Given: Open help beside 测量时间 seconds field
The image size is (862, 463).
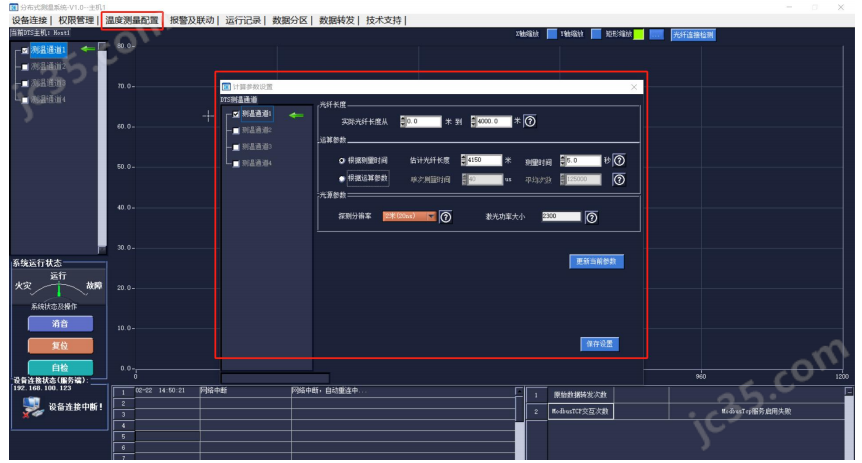Looking at the screenshot, I should click(619, 161).
